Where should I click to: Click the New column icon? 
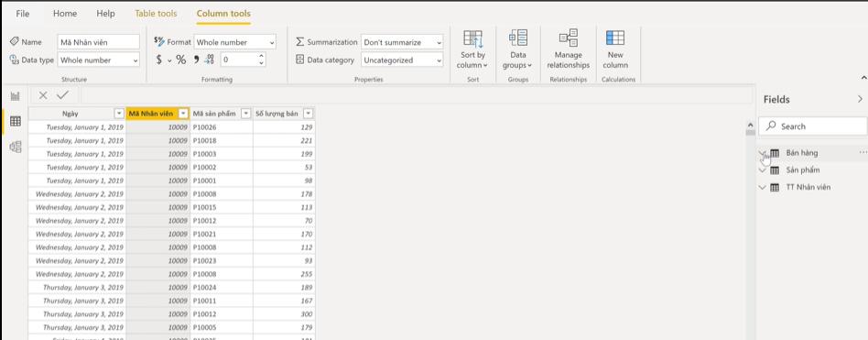[x=615, y=38]
